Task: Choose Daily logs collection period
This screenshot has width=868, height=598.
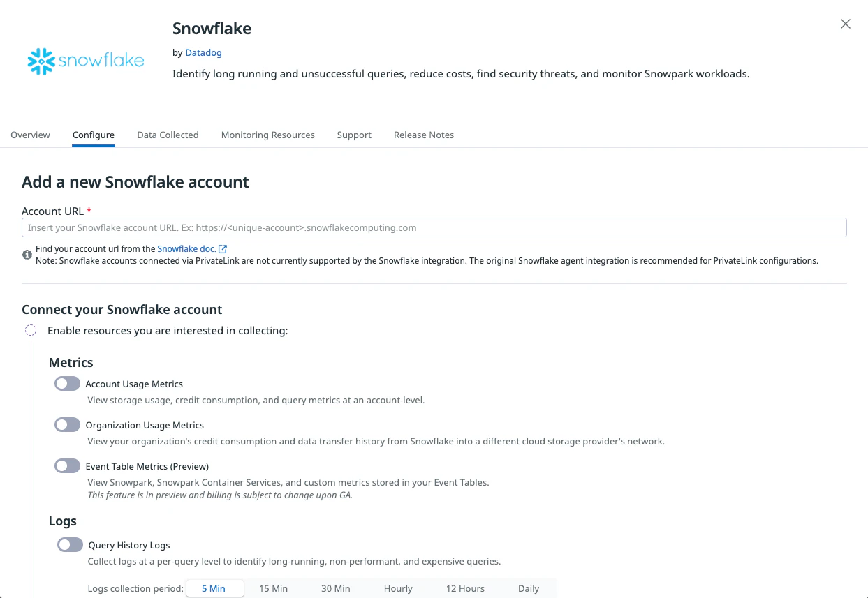Action: coord(529,588)
